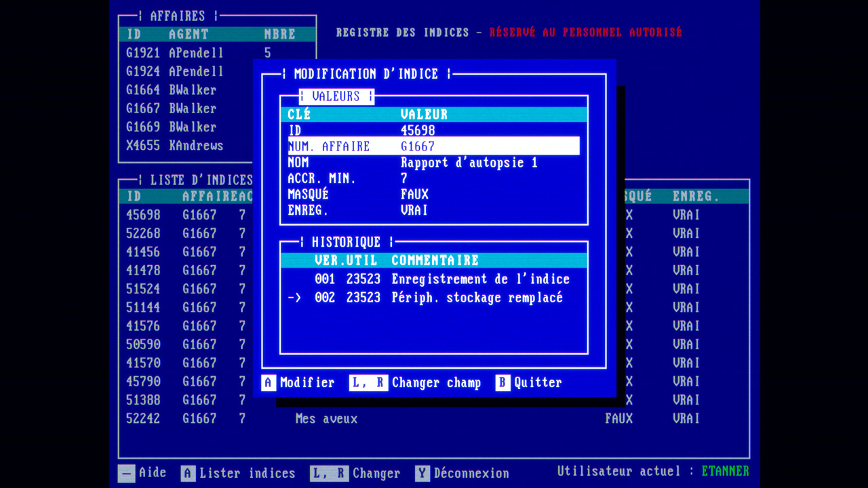Click the L, R key icon for Changer champ

[368, 383]
